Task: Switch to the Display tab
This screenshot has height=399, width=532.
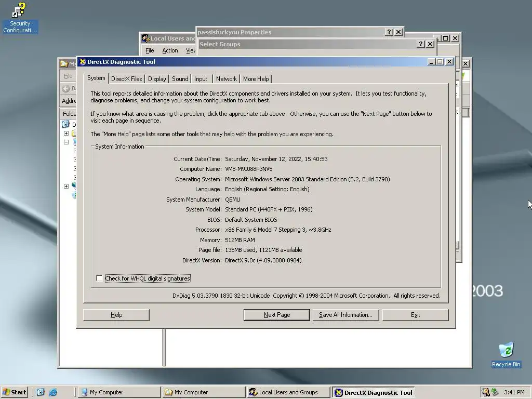Action: [x=157, y=79]
